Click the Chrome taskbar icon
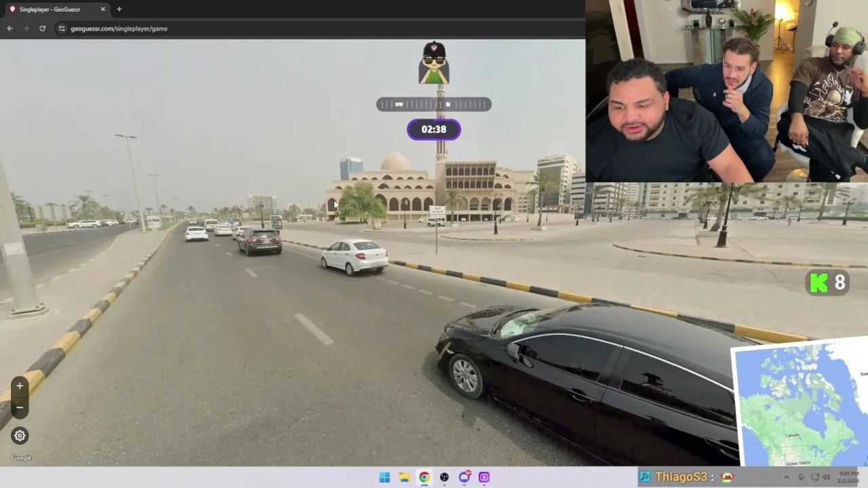The height and width of the screenshot is (488, 868). pyautogui.click(x=424, y=477)
